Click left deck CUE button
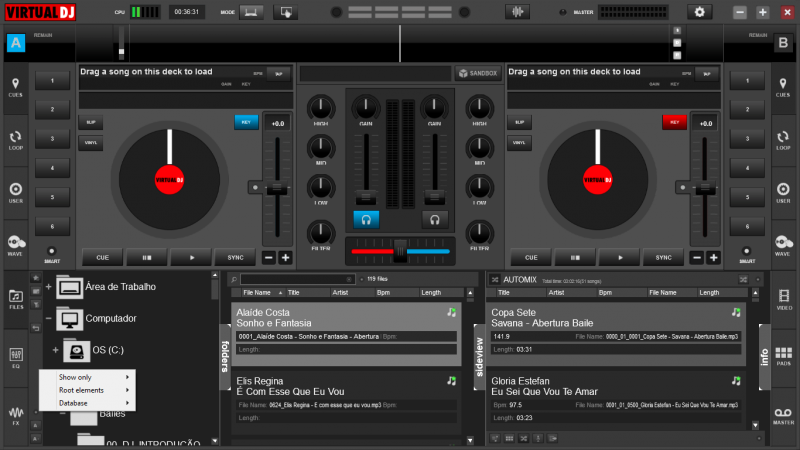 [x=103, y=258]
